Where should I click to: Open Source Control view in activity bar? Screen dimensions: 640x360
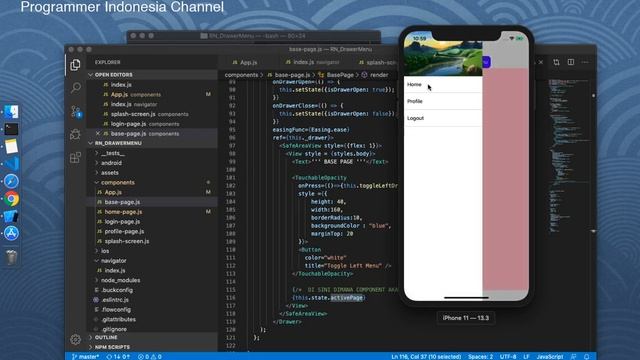click(76, 111)
